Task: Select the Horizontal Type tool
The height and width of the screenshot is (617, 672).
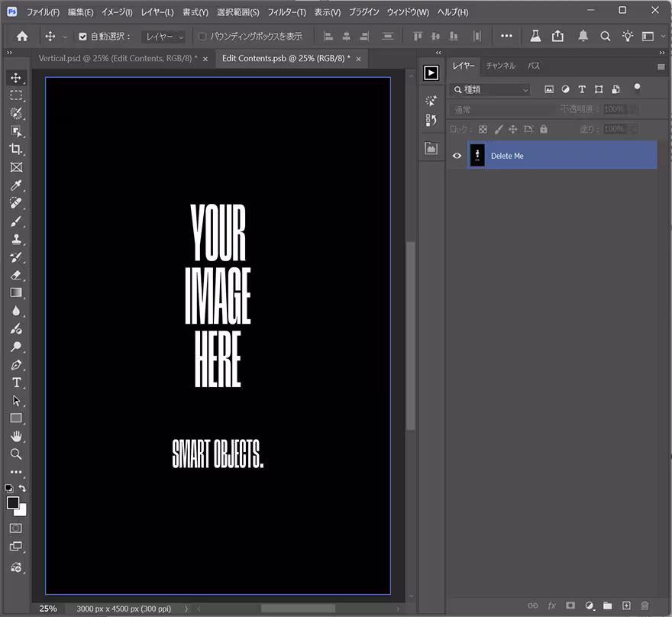Action: pyautogui.click(x=16, y=383)
